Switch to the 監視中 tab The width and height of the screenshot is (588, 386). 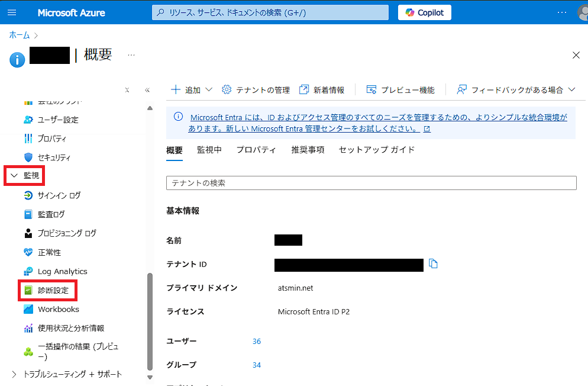209,150
